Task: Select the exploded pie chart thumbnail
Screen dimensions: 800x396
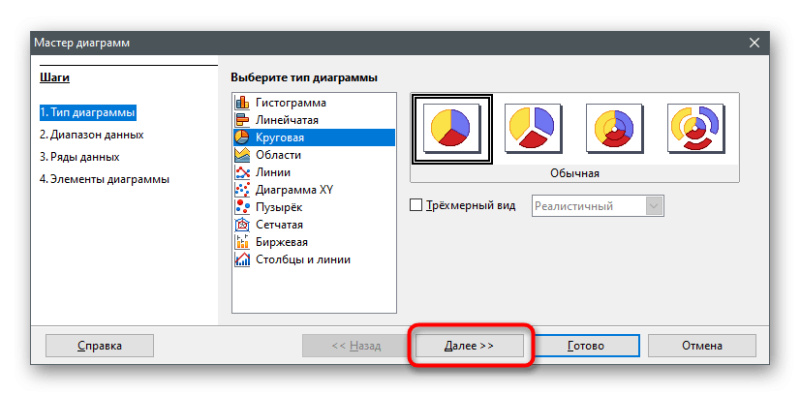Action: coord(533,128)
